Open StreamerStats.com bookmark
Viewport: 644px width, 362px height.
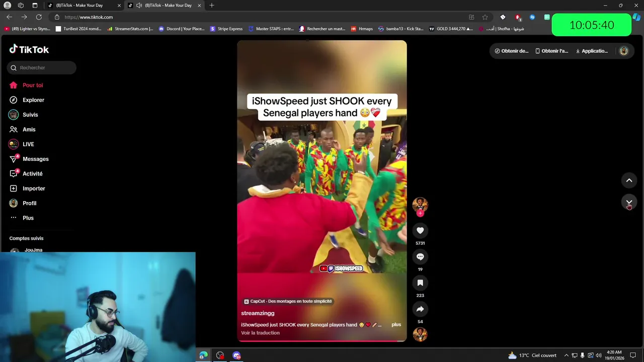click(x=130, y=29)
